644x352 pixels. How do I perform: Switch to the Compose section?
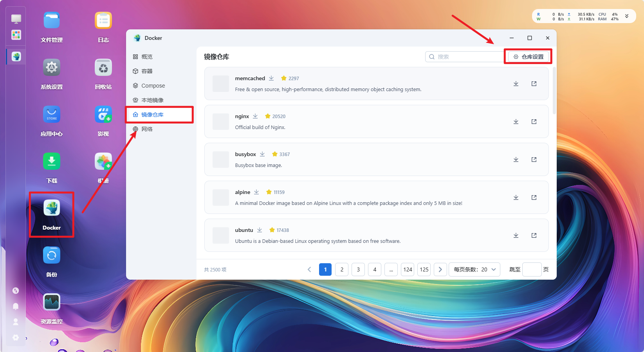(153, 86)
